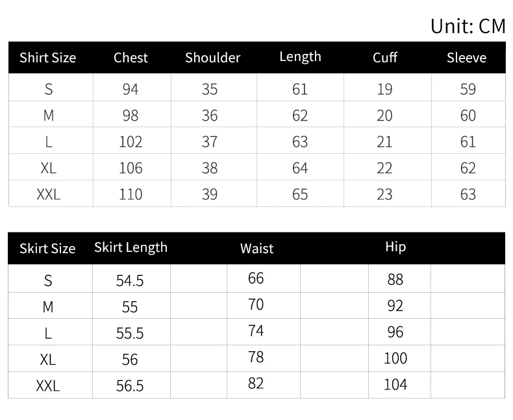Image resolution: width=513 pixels, height=420 pixels.
Task: Click the Waist column header
Action: point(256,249)
